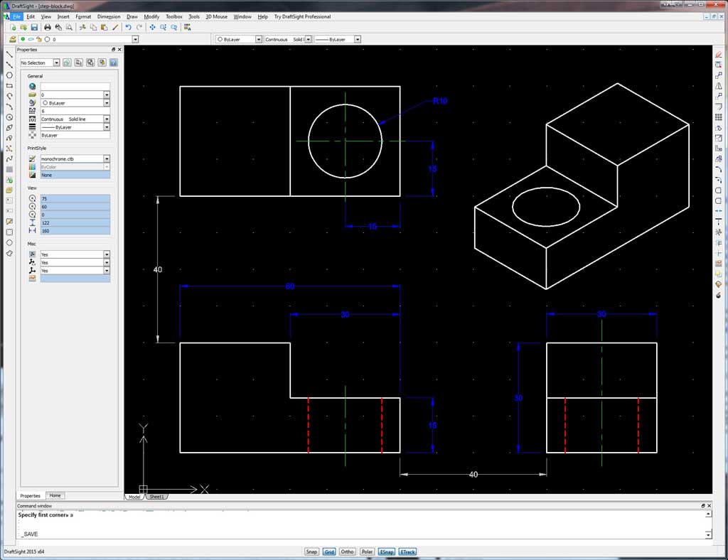Click the Zoom Window icon in toolbar
The height and width of the screenshot is (560, 728).
(163, 28)
